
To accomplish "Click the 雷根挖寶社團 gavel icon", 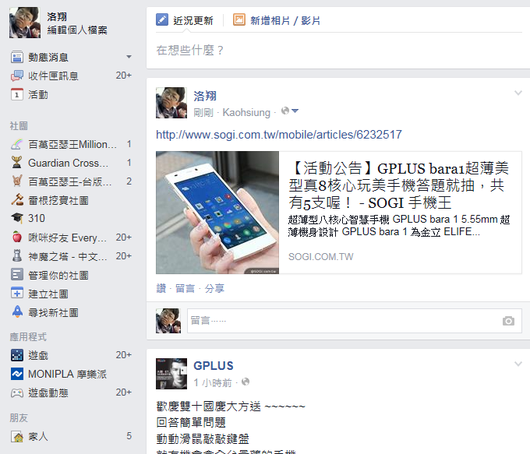I will (x=17, y=200).
